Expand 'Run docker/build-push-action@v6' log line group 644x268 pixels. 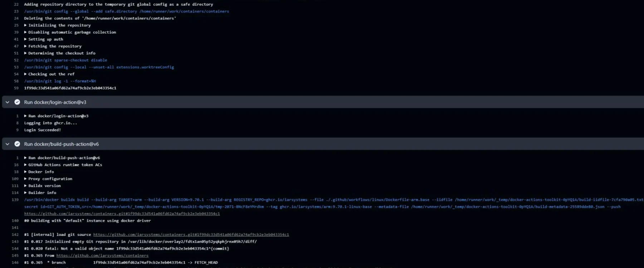click(25, 158)
